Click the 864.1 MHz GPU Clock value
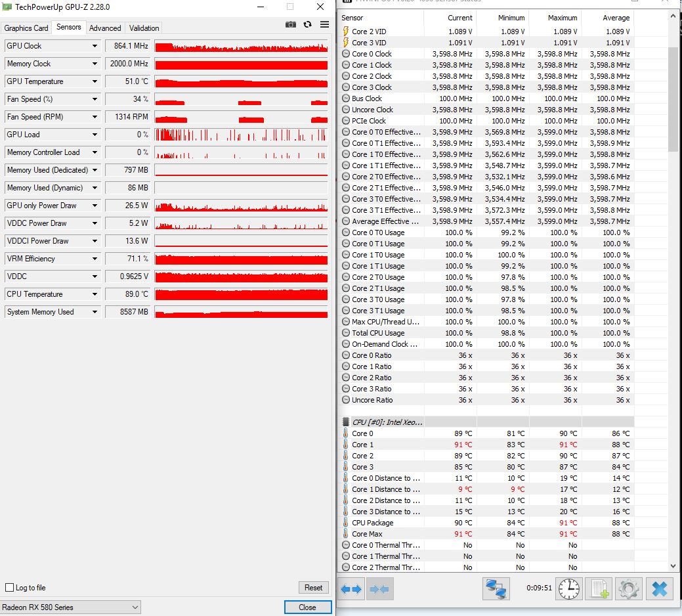The width and height of the screenshot is (682, 616). pos(127,46)
